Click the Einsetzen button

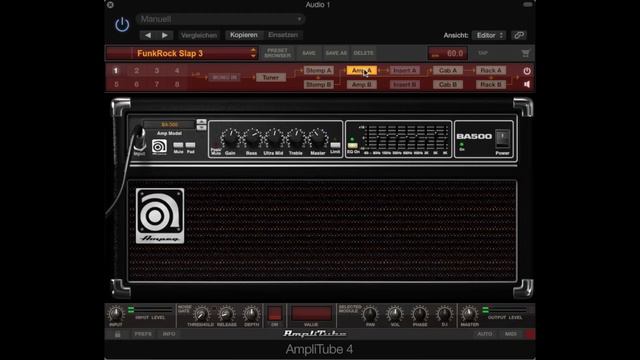(x=283, y=35)
